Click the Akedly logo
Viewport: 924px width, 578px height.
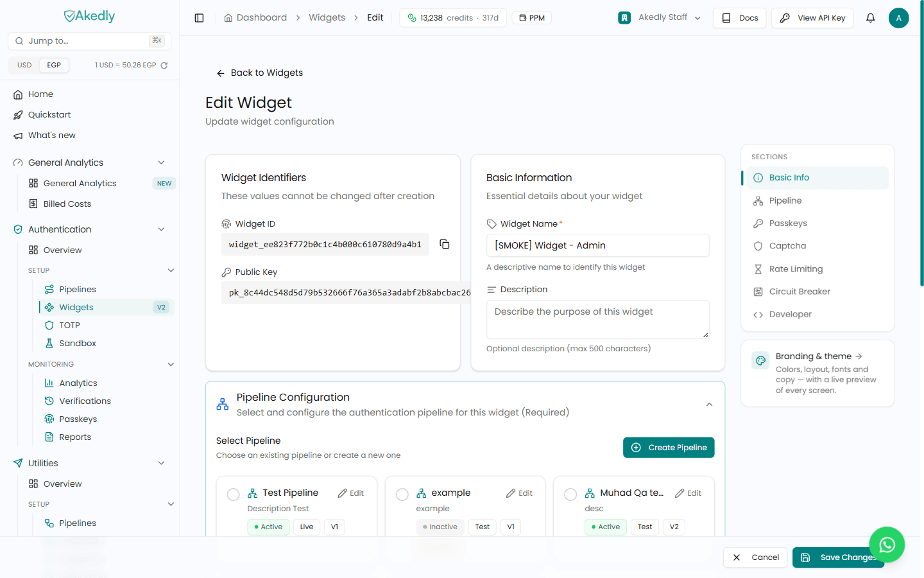click(90, 16)
